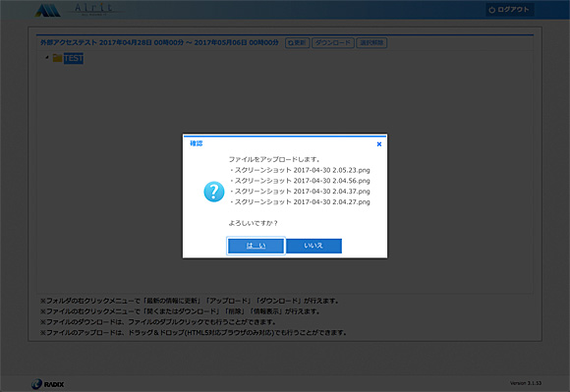This screenshot has width=570, height=392.
Task: Click the 外部アクセステスト date range heading
Action: 159,42
